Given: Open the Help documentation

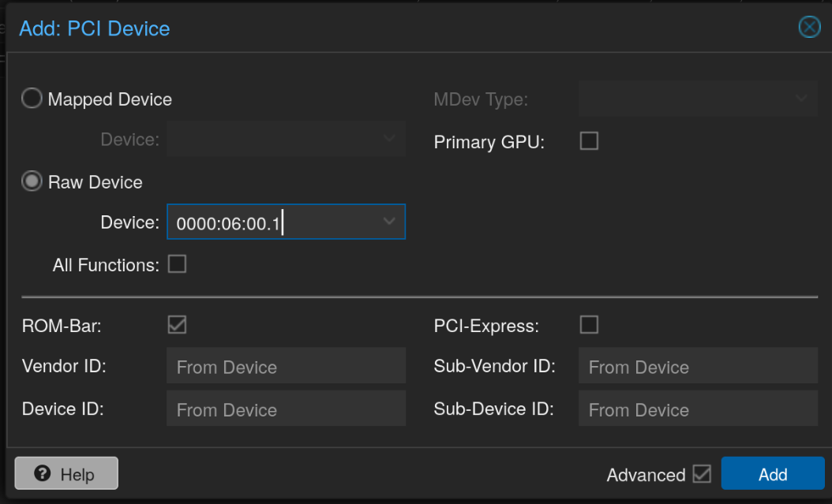Looking at the screenshot, I should [66, 473].
